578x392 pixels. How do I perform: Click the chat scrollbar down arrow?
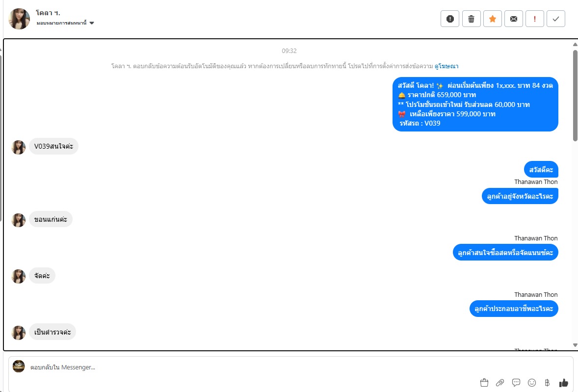pyautogui.click(x=575, y=345)
